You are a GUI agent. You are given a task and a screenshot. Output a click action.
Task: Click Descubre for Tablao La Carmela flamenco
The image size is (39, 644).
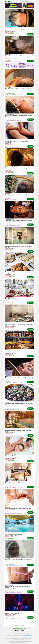[x=30, y=617]
